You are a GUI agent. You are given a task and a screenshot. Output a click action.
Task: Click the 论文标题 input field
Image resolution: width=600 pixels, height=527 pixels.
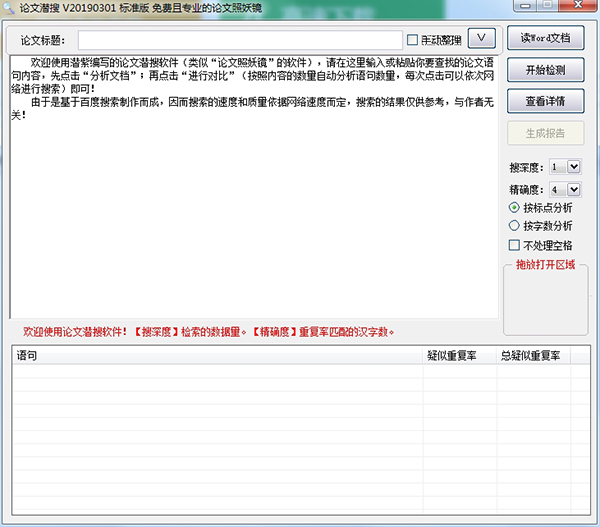(x=240, y=40)
